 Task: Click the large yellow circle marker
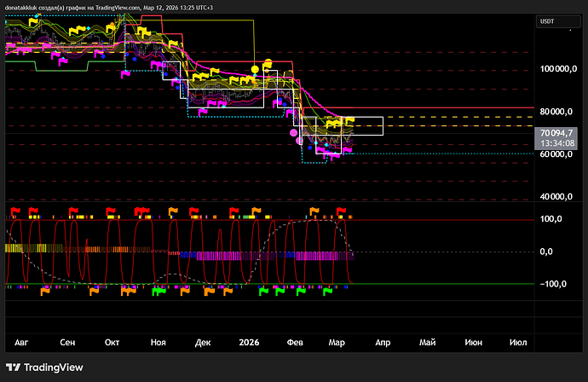256,68
